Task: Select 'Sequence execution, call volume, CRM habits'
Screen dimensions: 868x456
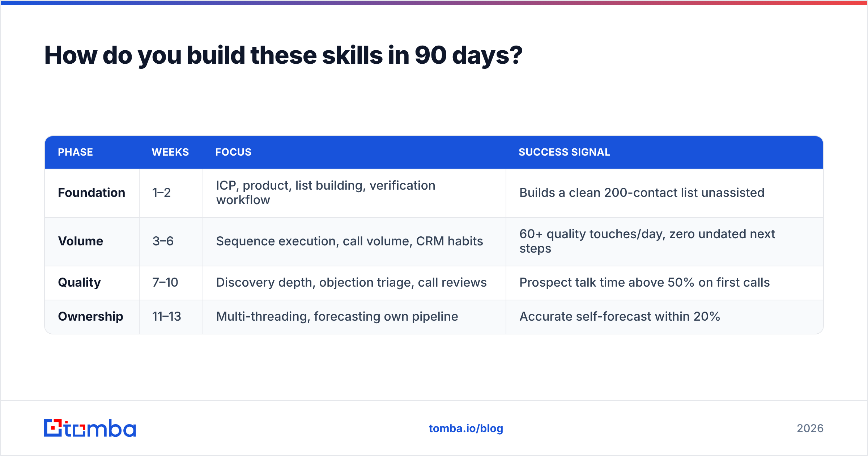Action: [349, 241]
